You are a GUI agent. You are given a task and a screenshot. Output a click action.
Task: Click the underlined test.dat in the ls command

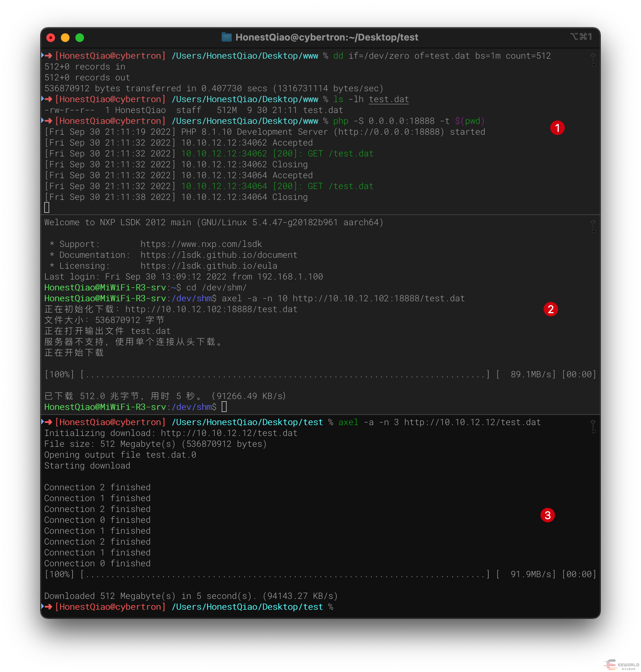389,99
